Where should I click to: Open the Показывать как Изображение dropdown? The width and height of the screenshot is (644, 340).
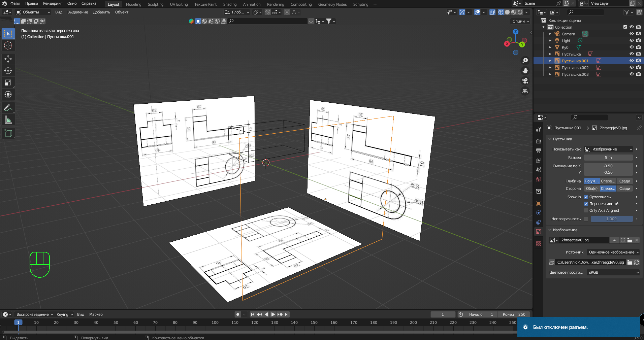pyautogui.click(x=609, y=149)
